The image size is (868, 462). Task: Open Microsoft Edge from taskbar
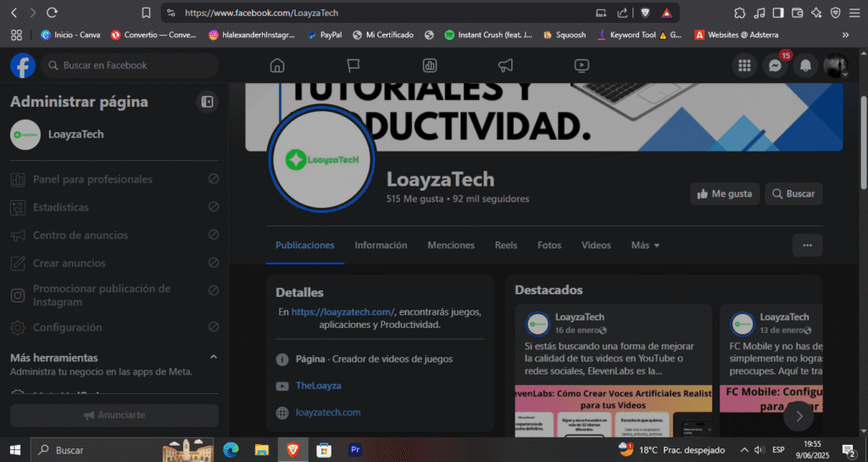tap(231, 450)
